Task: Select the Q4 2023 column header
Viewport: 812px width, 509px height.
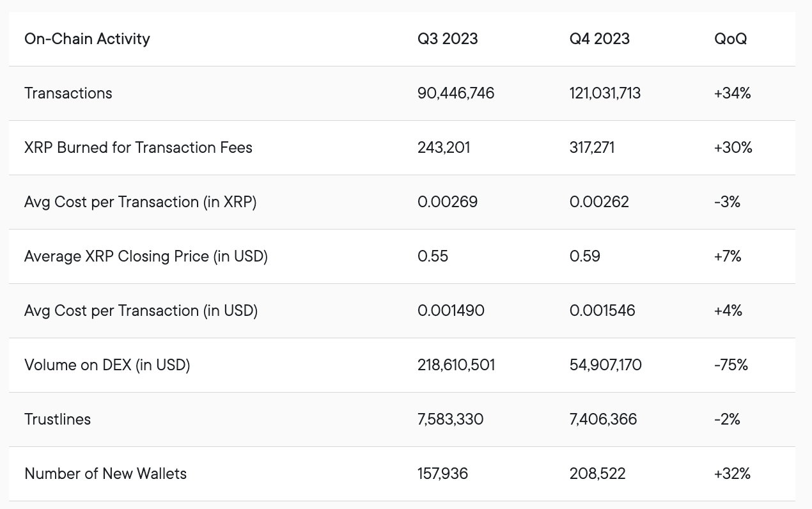Action: [600, 39]
